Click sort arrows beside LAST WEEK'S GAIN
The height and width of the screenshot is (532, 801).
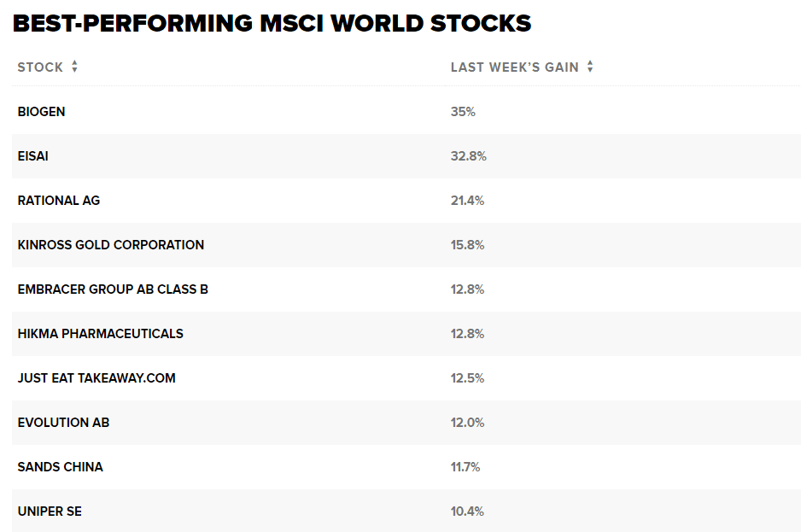[590, 67]
